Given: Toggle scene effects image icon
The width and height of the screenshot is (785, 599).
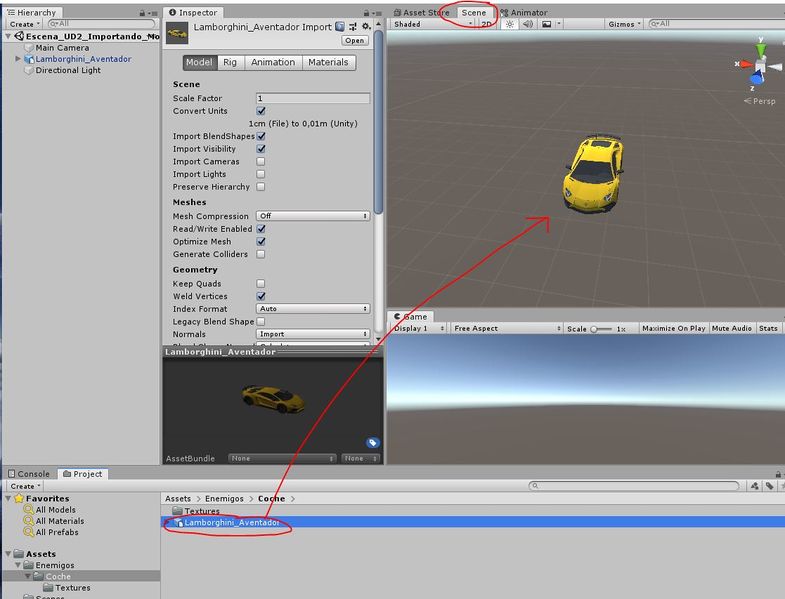Looking at the screenshot, I should [547, 24].
